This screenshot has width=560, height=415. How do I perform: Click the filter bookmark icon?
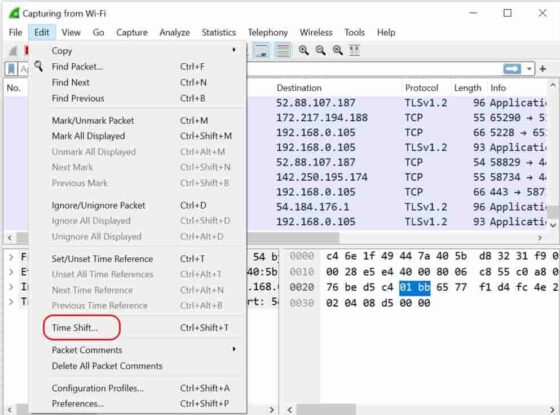coord(11,69)
